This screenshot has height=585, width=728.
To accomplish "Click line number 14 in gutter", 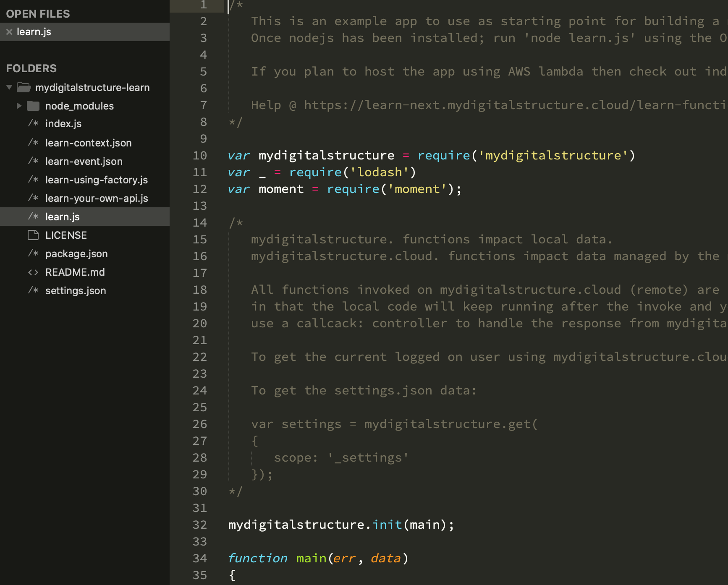I will pyautogui.click(x=200, y=223).
